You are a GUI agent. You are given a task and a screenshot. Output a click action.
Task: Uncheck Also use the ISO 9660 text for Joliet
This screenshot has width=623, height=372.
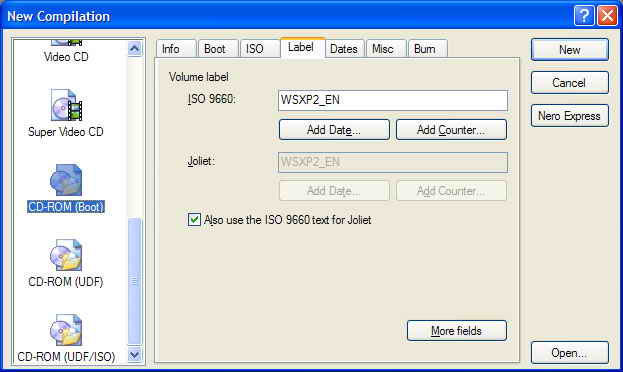[194, 219]
